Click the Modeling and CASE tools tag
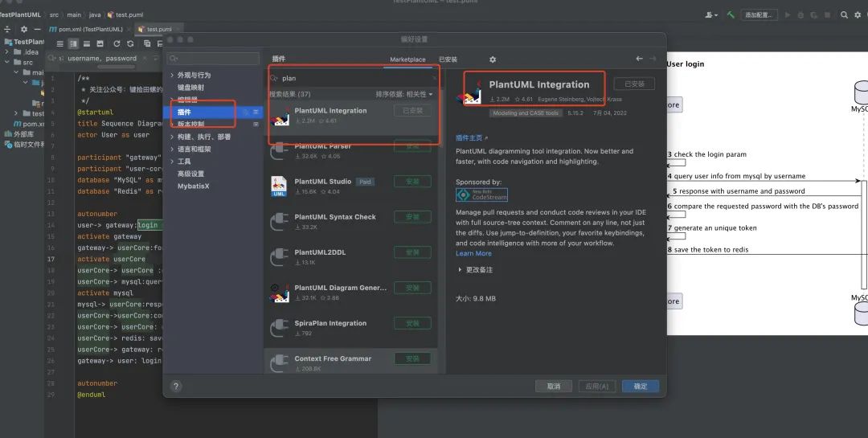Screen dimensions: 868x438 pyautogui.click(x=526, y=113)
